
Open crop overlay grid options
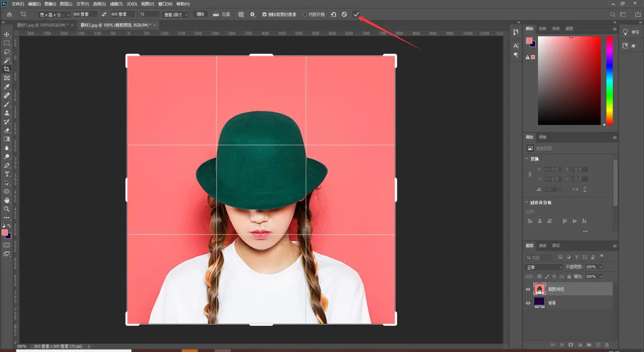241,14
